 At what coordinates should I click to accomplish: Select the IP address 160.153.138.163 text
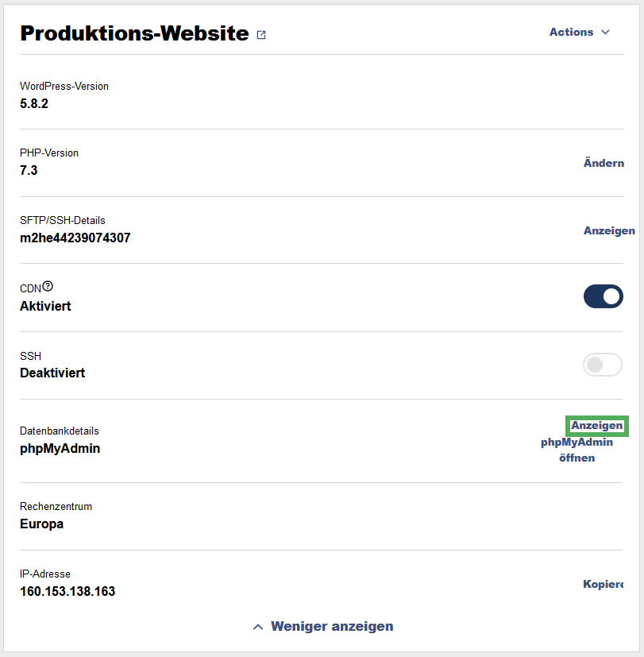(67, 591)
